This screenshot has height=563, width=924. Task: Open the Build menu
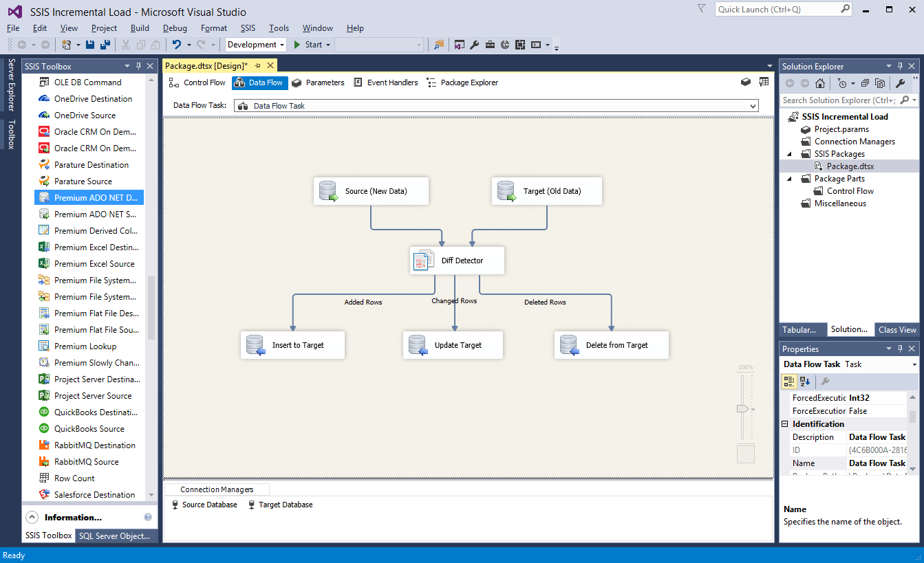coord(140,28)
